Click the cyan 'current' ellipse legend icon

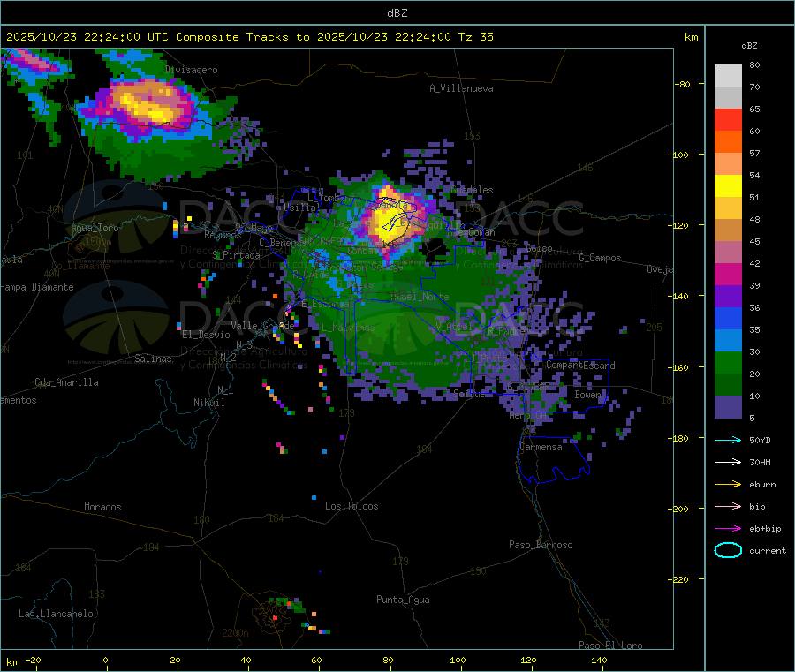tap(728, 550)
